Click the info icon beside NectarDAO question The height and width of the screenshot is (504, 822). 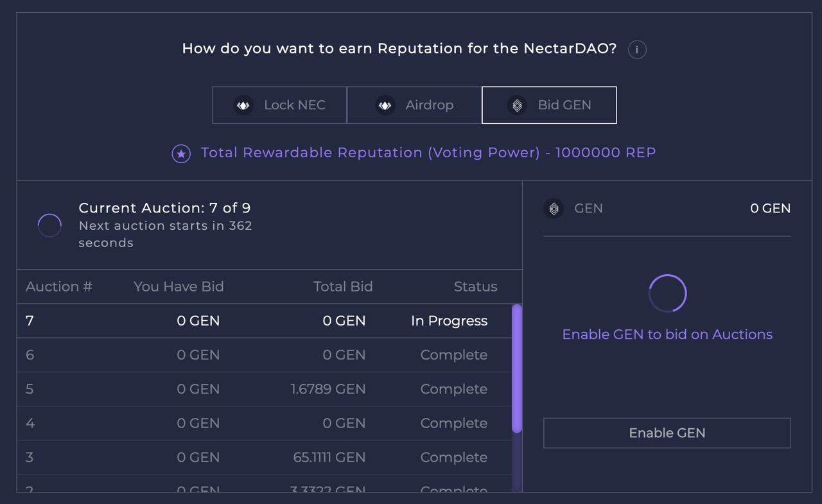tap(637, 49)
